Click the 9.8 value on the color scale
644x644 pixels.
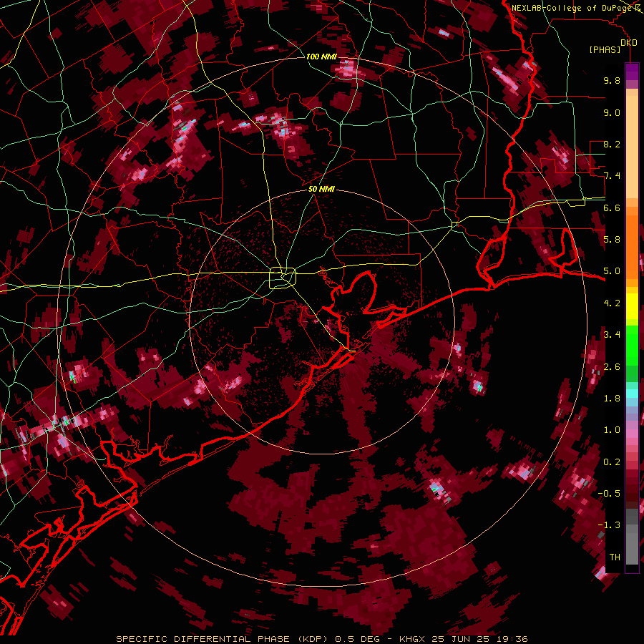point(612,80)
